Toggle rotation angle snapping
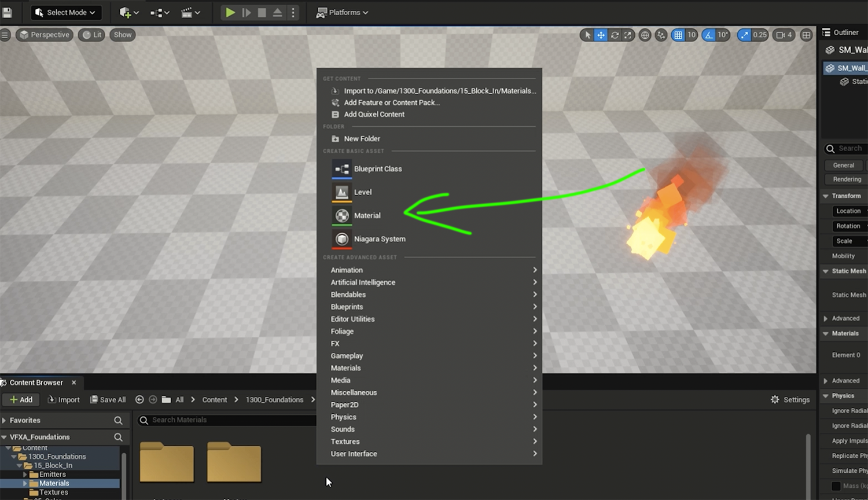The width and height of the screenshot is (868, 500). [708, 35]
